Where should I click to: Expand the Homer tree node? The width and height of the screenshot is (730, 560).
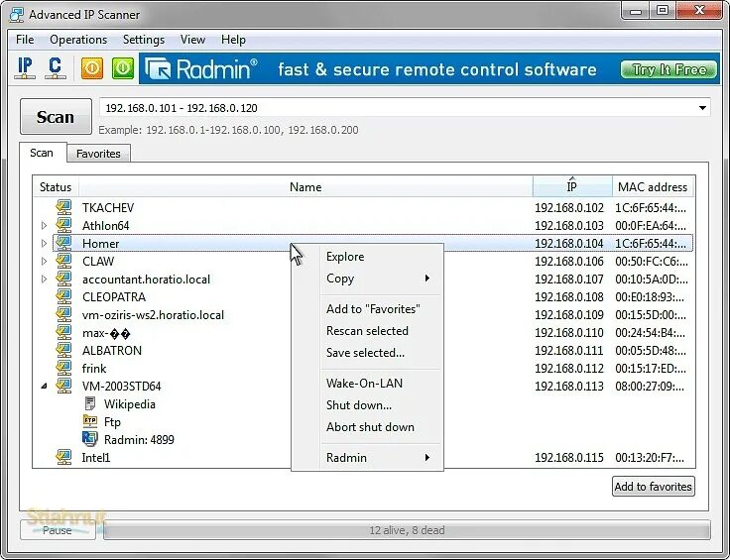(x=44, y=243)
